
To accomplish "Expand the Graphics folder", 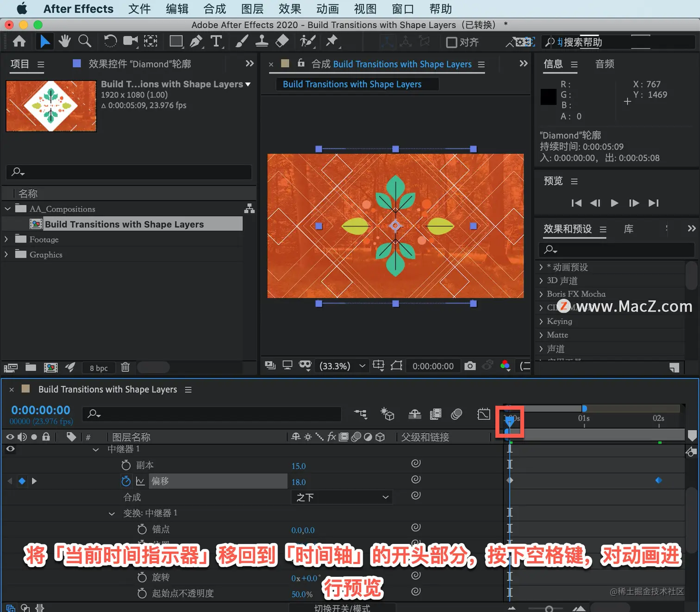I will [6, 255].
